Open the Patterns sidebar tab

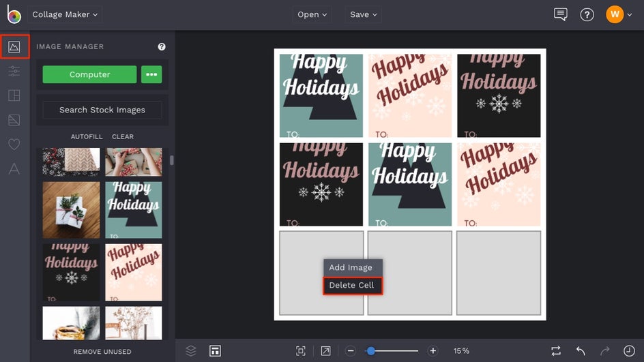14,120
